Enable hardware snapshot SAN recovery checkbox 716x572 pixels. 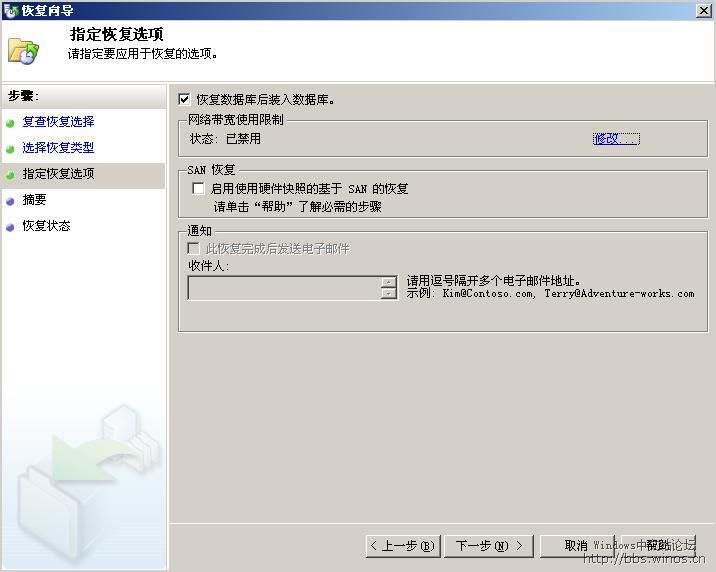tap(199, 188)
